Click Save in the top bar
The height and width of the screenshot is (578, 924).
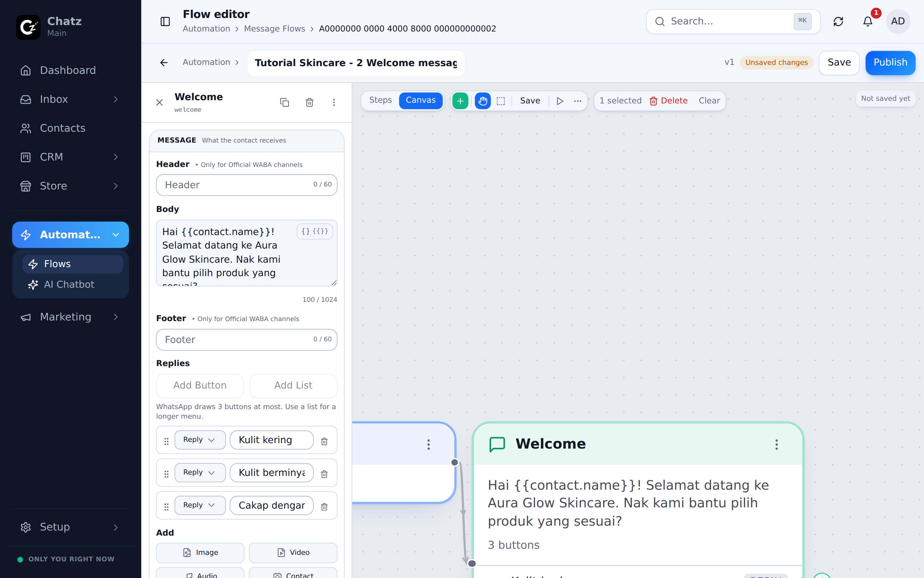pyautogui.click(x=839, y=62)
